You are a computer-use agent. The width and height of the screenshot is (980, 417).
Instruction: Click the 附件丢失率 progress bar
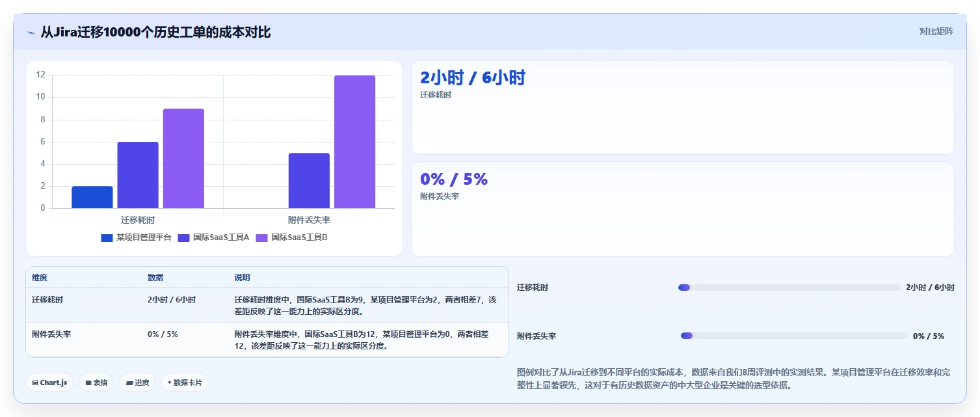[794, 336]
